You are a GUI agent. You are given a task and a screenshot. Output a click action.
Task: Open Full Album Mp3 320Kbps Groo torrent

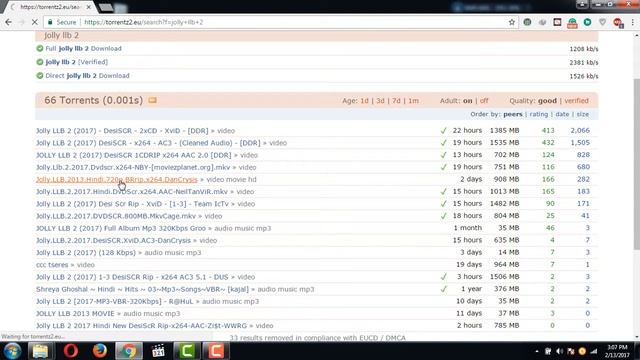pos(121,229)
